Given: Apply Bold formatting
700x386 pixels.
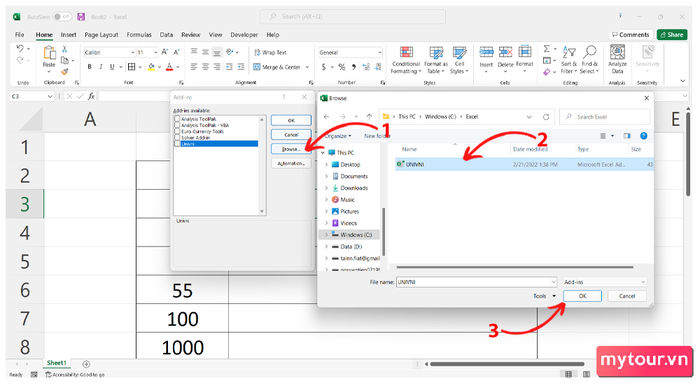Looking at the screenshot, I should (89, 67).
